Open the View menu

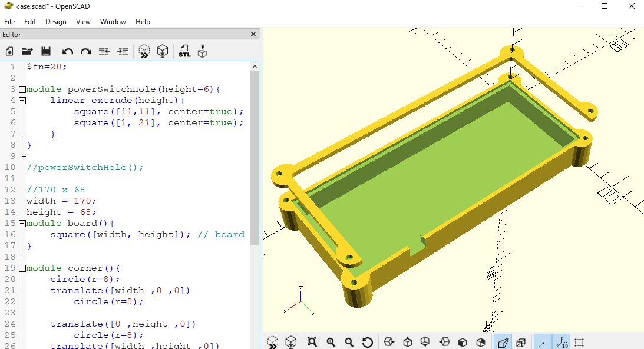pyautogui.click(x=83, y=22)
